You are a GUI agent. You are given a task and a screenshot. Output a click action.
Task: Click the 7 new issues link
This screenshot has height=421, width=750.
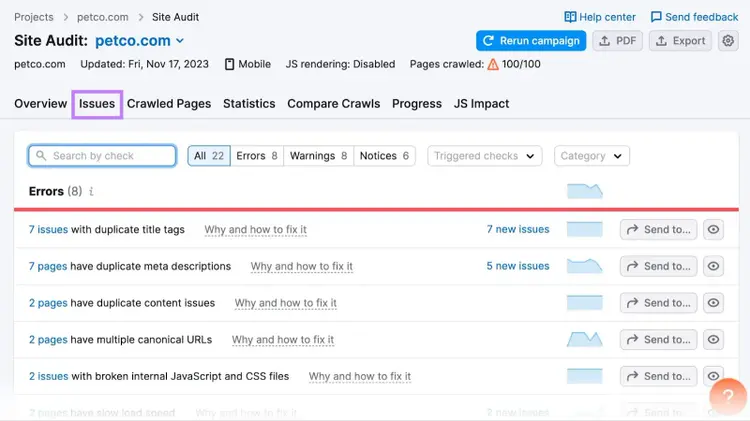pyautogui.click(x=518, y=230)
